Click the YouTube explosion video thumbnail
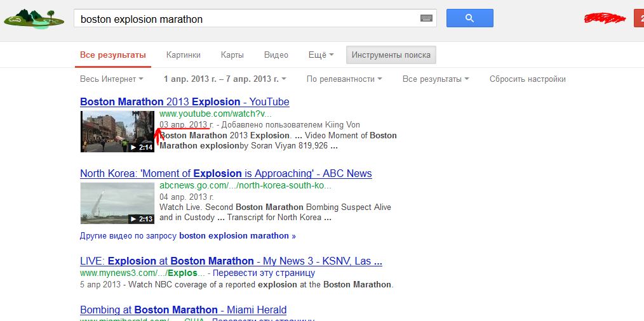Screen dimensions: 644x321 tap(117, 131)
